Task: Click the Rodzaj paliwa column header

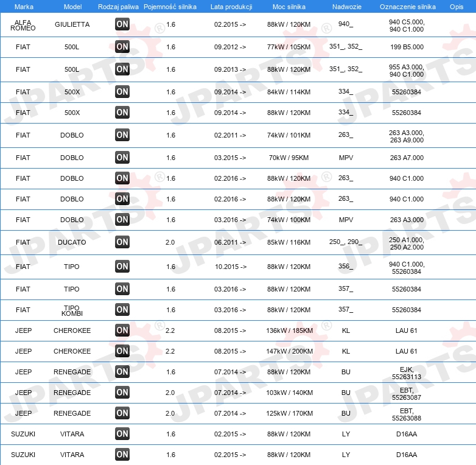Action: [x=118, y=7]
